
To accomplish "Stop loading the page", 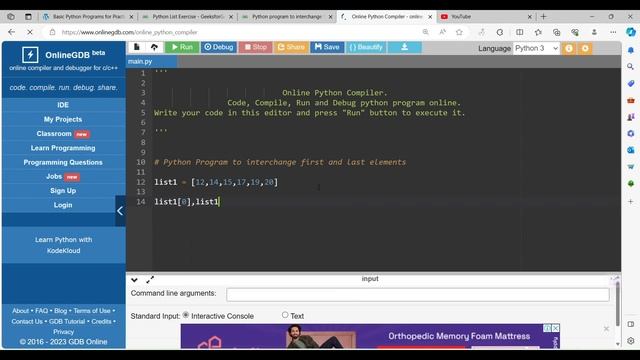I will [x=30, y=32].
